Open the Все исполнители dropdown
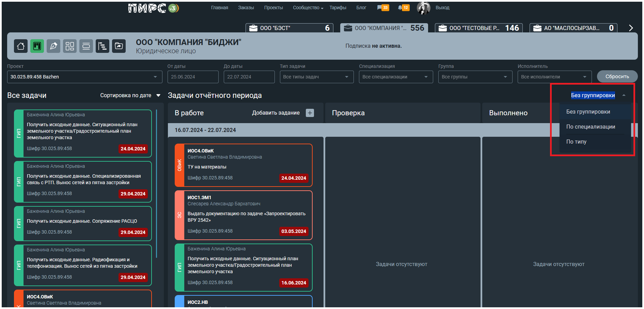Screen dimensions: 644x309 555,77
